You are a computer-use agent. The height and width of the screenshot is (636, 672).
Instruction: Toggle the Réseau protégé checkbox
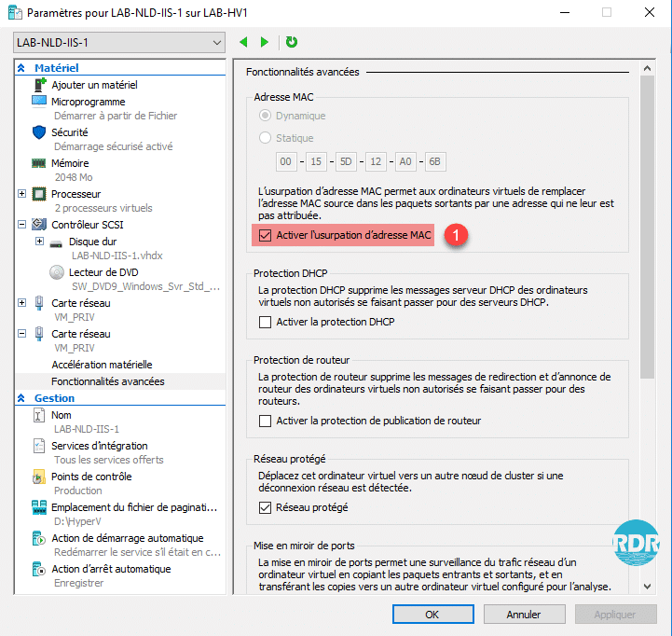click(x=265, y=507)
